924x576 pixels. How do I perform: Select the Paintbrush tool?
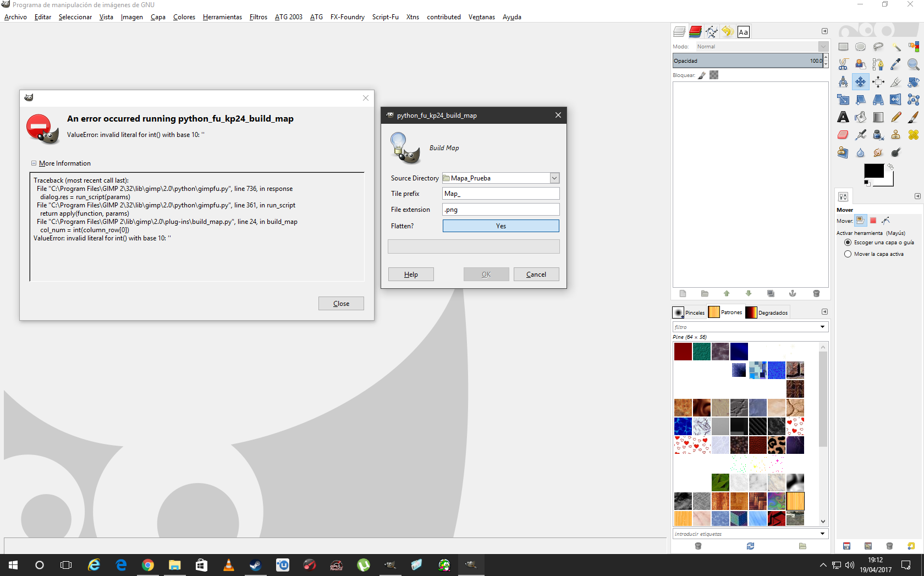[x=914, y=117]
